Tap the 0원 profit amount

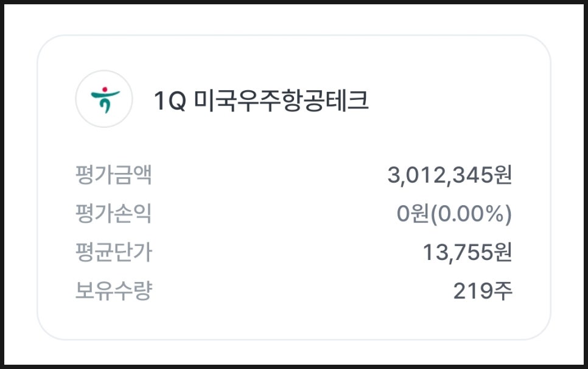click(x=413, y=214)
